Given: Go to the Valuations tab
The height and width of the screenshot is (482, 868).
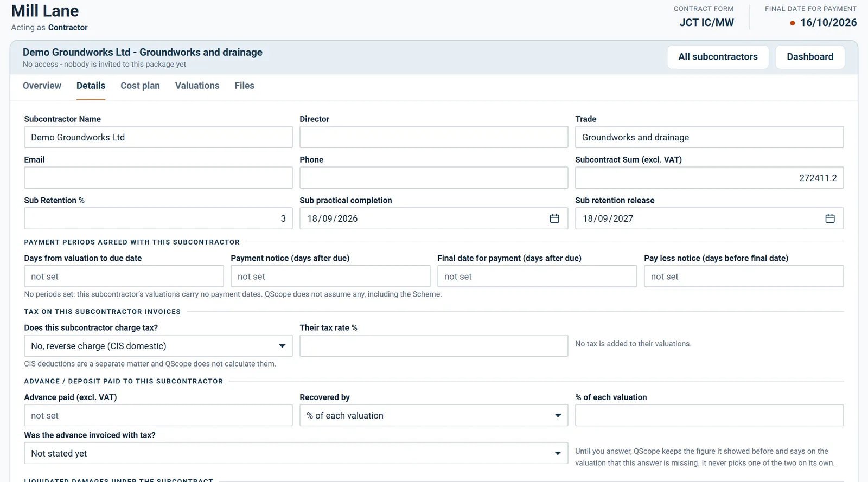Looking at the screenshot, I should (x=197, y=86).
